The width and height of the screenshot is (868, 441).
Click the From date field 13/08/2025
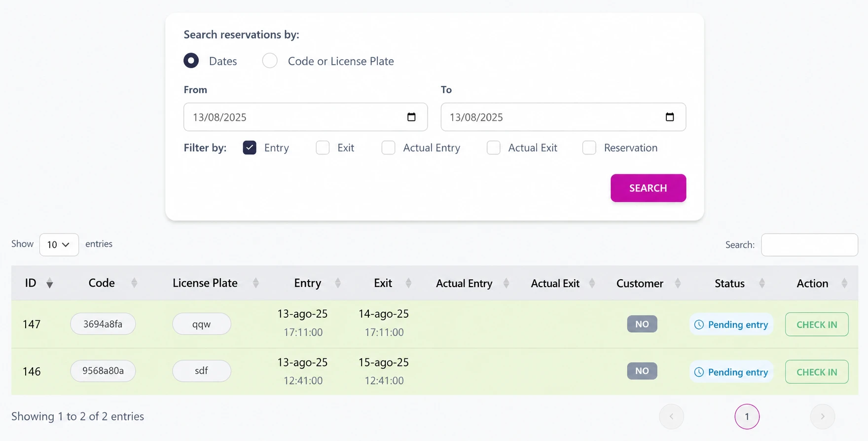tap(305, 117)
